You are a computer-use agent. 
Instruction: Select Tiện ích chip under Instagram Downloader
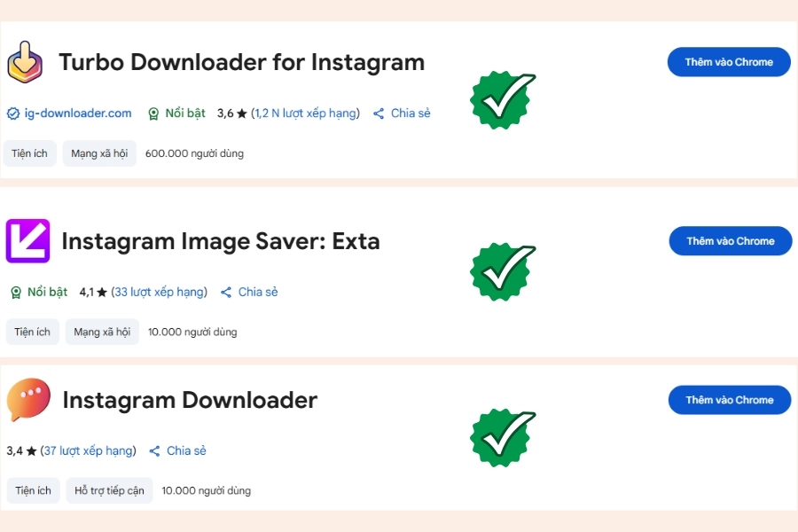pyautogui.click(x=33, y=490)
